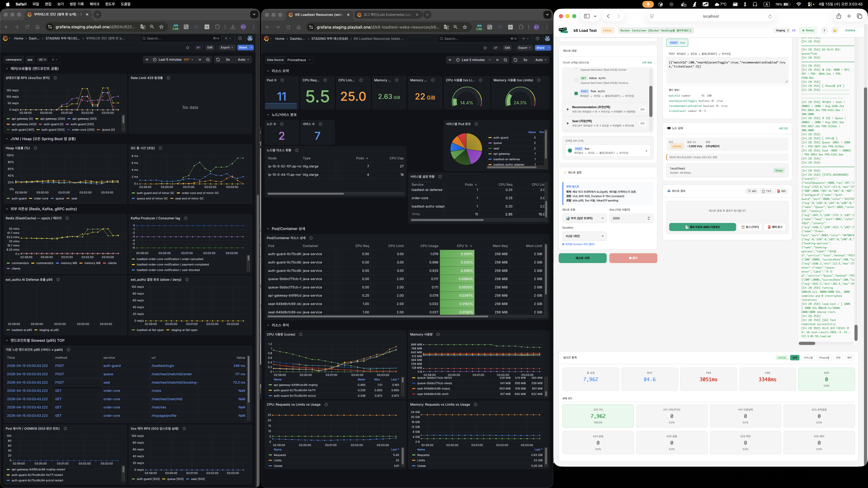Switch to the 서비스별 stats tab
Image resolution: width=868 pixels, height=488 pixels.
pyautogui.click(x=808, y=358)
